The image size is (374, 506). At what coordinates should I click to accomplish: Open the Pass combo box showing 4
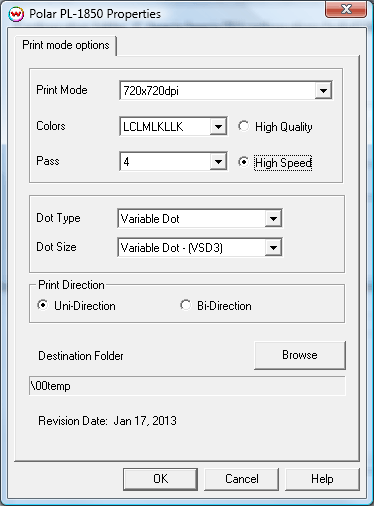click(173, 162)
